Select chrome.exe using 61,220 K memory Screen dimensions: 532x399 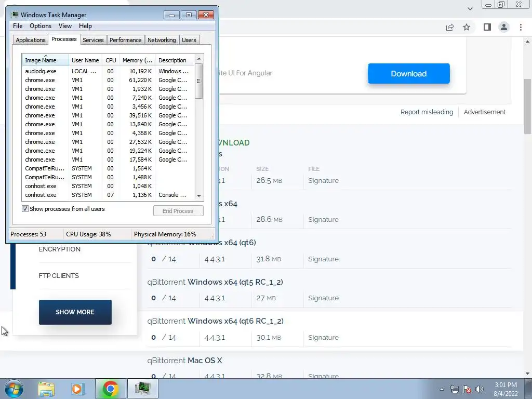pos(108,80)
